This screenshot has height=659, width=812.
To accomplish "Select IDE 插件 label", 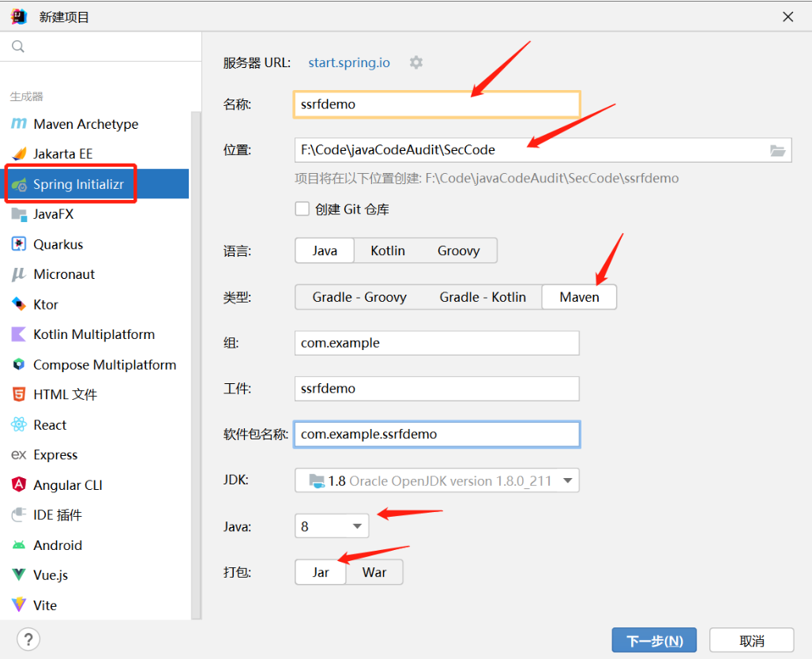I will 58,515.
